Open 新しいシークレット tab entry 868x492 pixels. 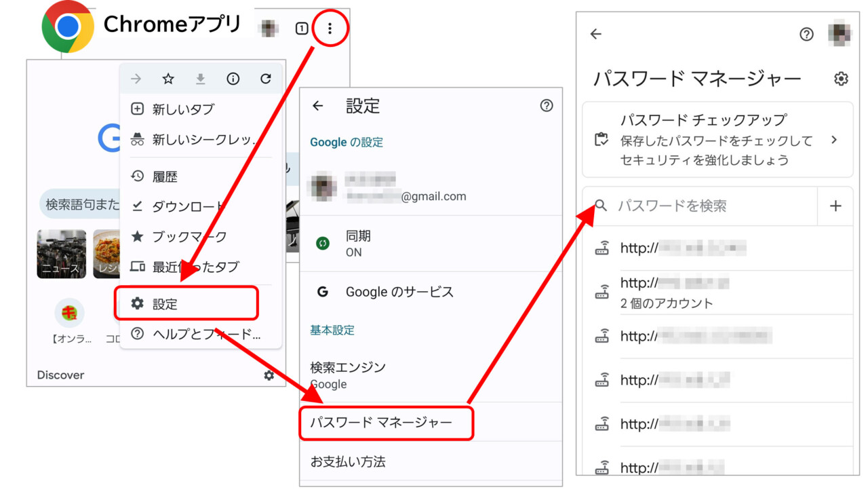click(x=201, y=140)
